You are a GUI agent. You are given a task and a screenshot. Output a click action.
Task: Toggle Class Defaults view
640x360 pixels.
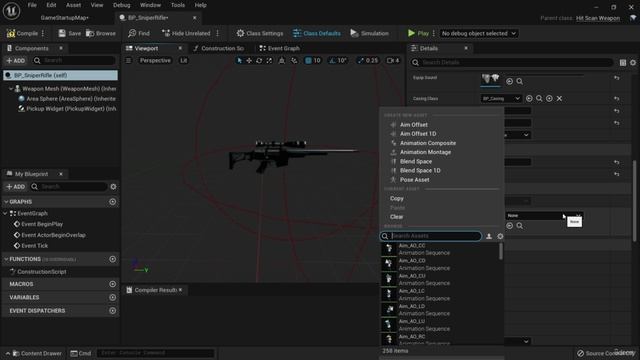click(317, 33)
